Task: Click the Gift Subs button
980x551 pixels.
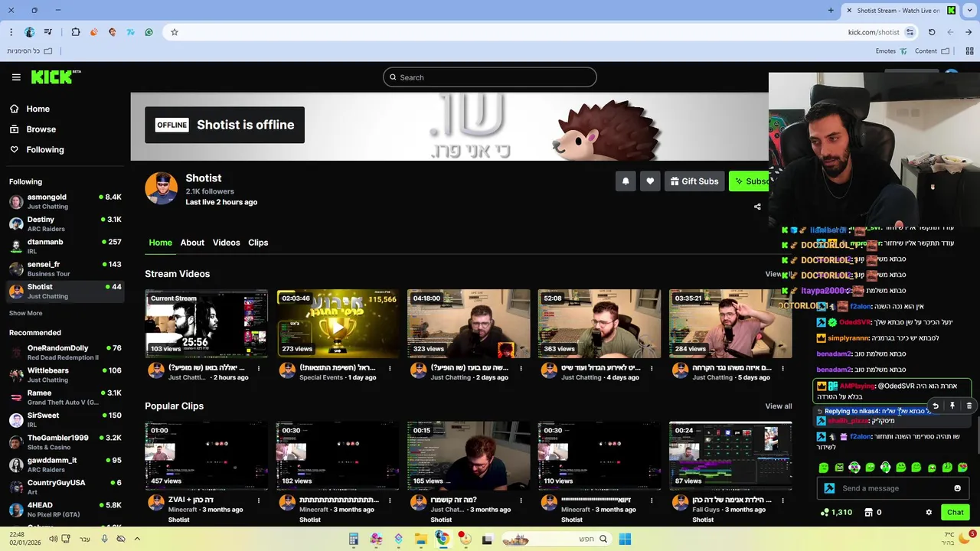Action: [694, 181]
